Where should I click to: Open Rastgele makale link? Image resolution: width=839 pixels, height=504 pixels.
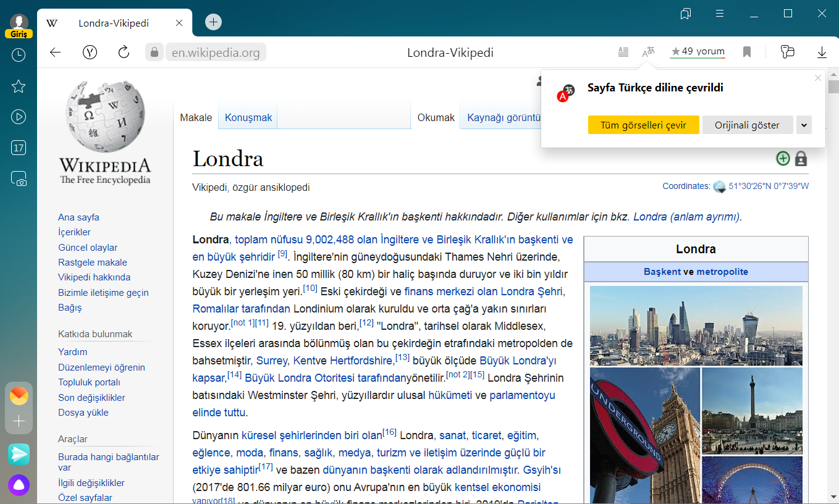pos(93,262)
